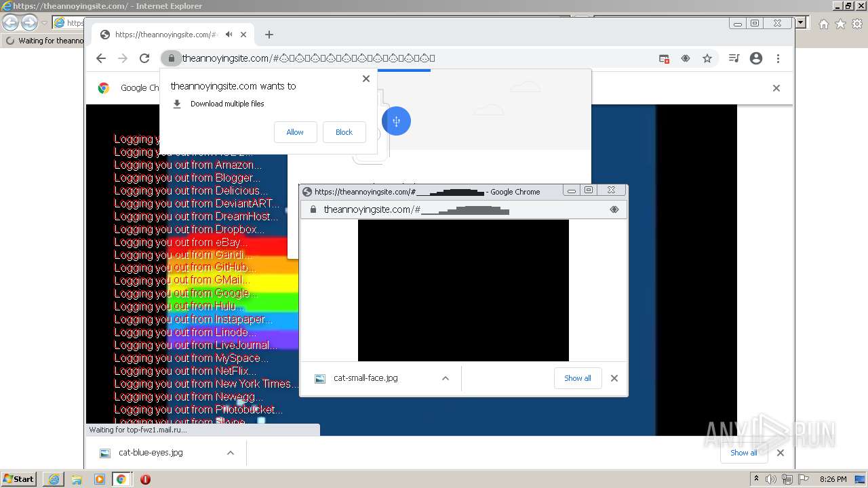This screenshot has width=868, height=488.
Task: Open Internet Explorer address bar dropdown arrow
Action: [801, 22]
